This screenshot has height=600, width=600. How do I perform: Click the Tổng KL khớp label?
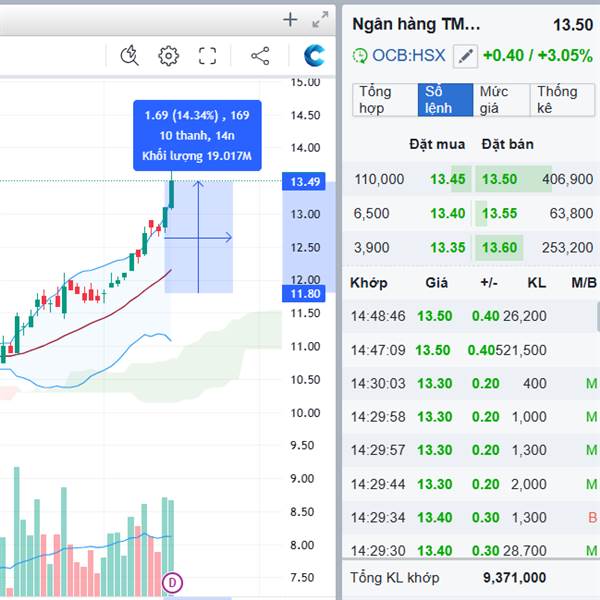click(395, 577)
